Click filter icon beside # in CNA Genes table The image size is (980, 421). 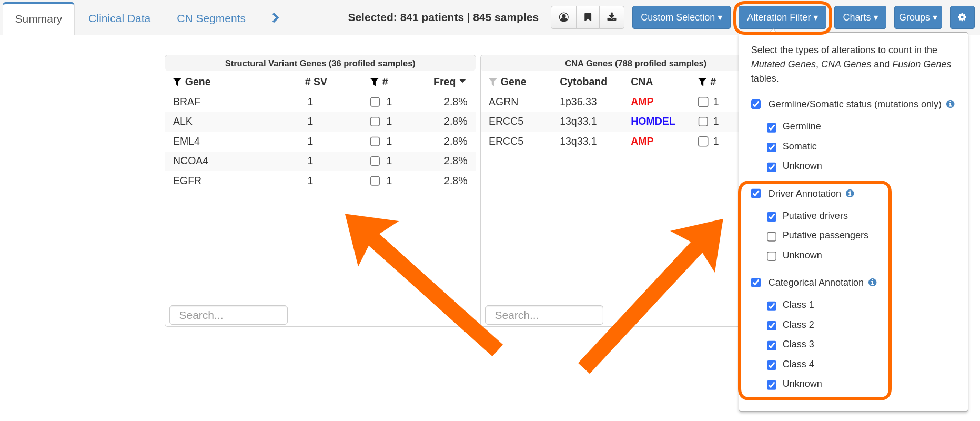(x=702, y=82)
